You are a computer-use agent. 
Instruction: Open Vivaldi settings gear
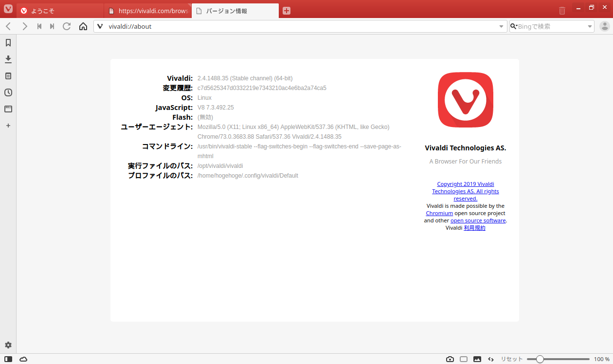(8, 345)
